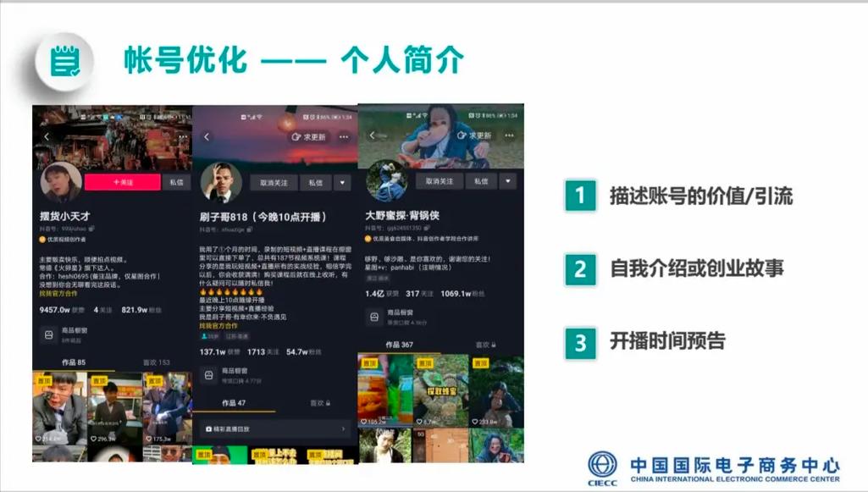The image size is (868, 492).
Task: Tap the back arrow on 摆货小天才 profile
Action: (x=47, y=136)
